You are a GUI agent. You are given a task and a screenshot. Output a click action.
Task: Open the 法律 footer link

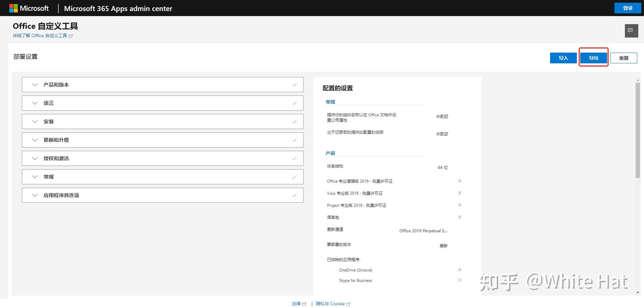pyautogui.click(x=299, y=304)
